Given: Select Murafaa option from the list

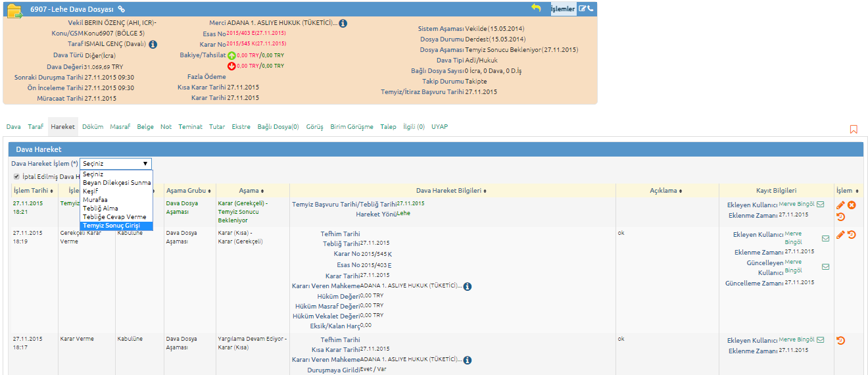Looking at the screenshot, I should pos(116,200).
